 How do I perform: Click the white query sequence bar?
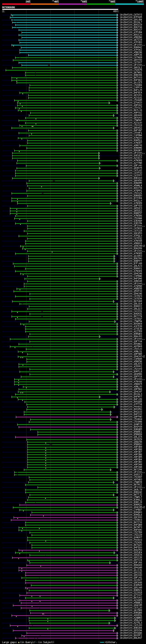[x=60, y=10]
